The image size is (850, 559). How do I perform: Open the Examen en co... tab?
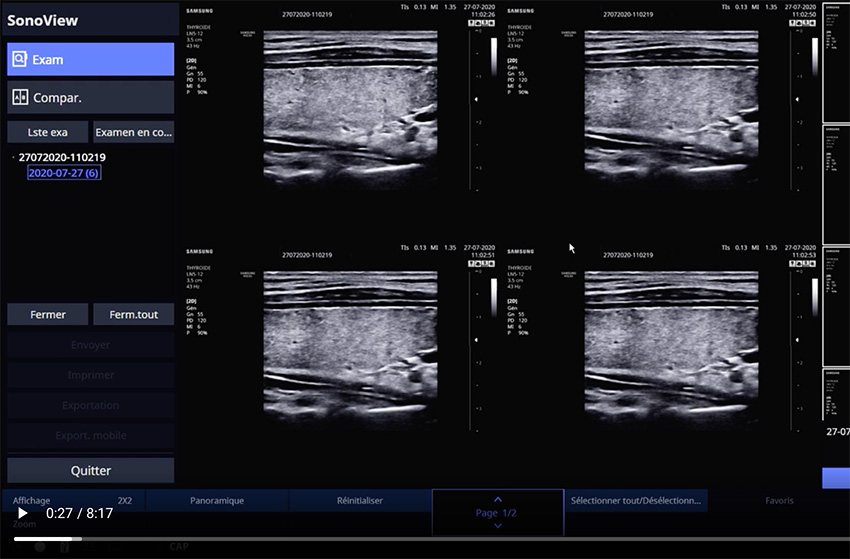click(133, 132)
